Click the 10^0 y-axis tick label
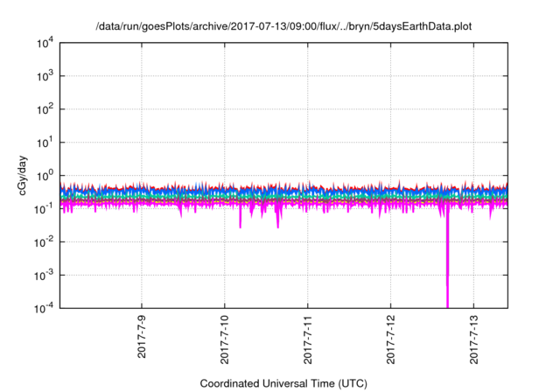560x392 pixels. (x=42, y=175)
